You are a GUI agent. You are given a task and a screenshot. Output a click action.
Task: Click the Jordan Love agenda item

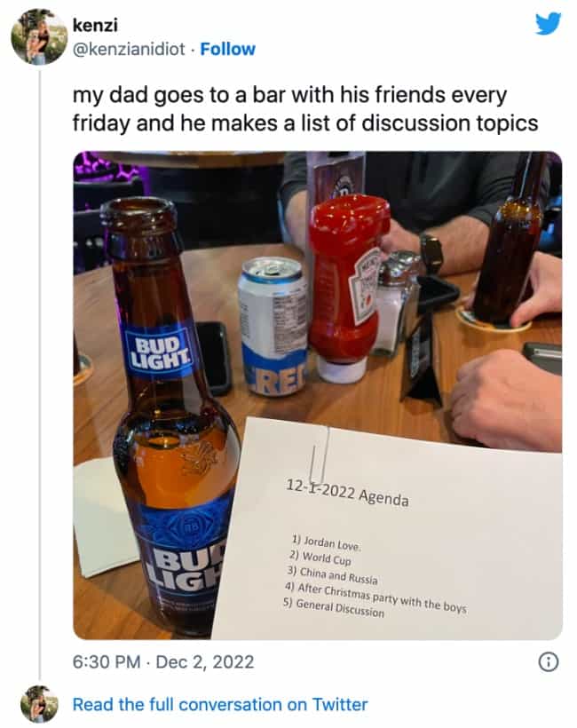tap(327, 542)
